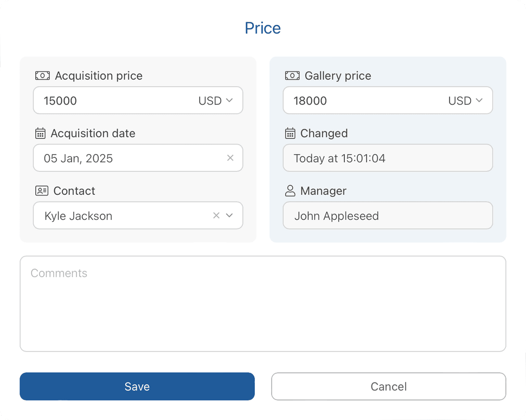Click the X icon in the Acquisition date field
526x420 pixels.
tap(229, 158)
